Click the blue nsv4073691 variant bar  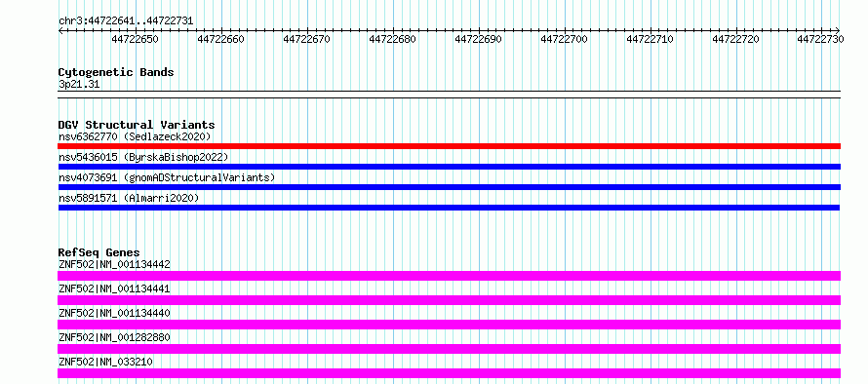pyautogui.click(x=449, y=187)
